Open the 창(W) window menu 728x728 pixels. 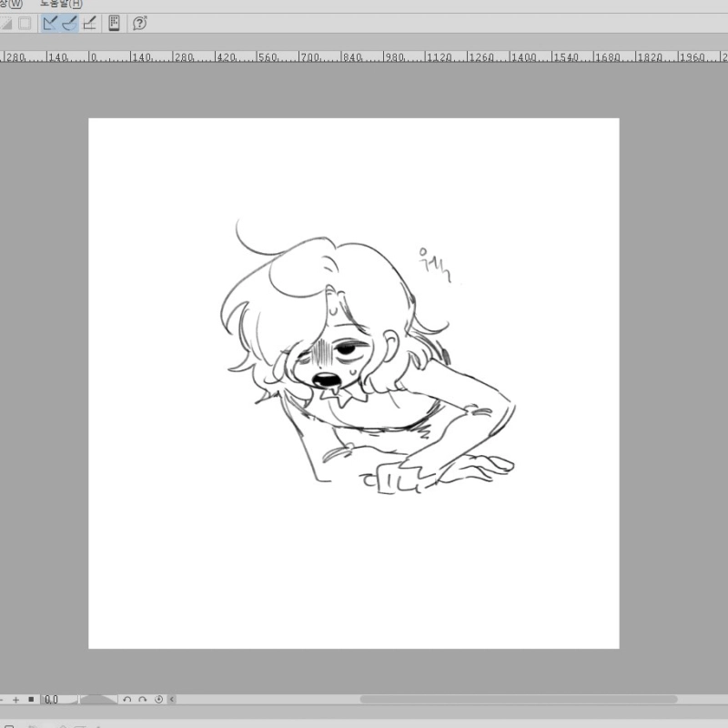tap(11, 4)
